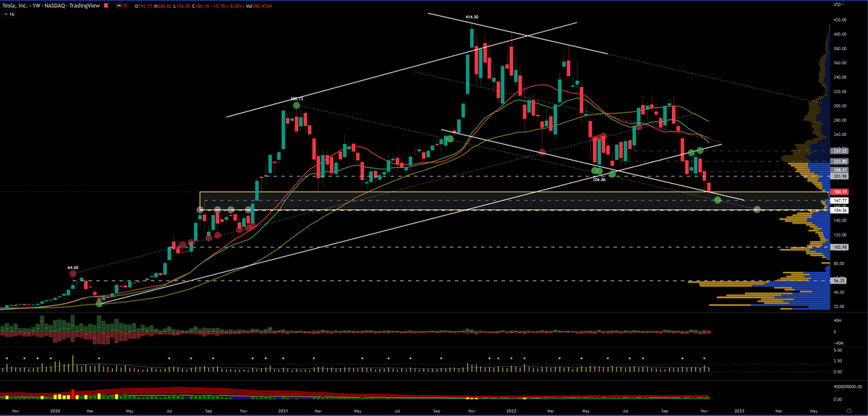This screenshot has width=868, height=416.
Task: Click the Vol 390.473M volume readout
Action: click(260, 5)
